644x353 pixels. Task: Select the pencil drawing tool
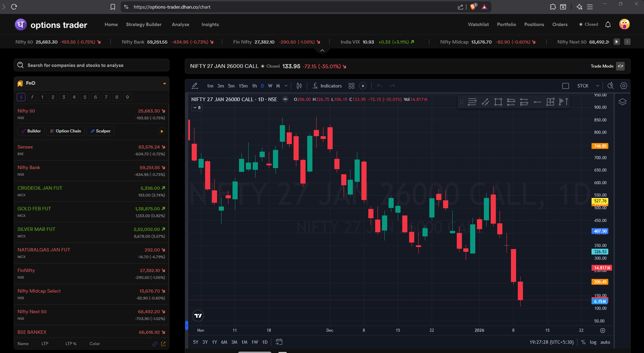click(195, 86)
